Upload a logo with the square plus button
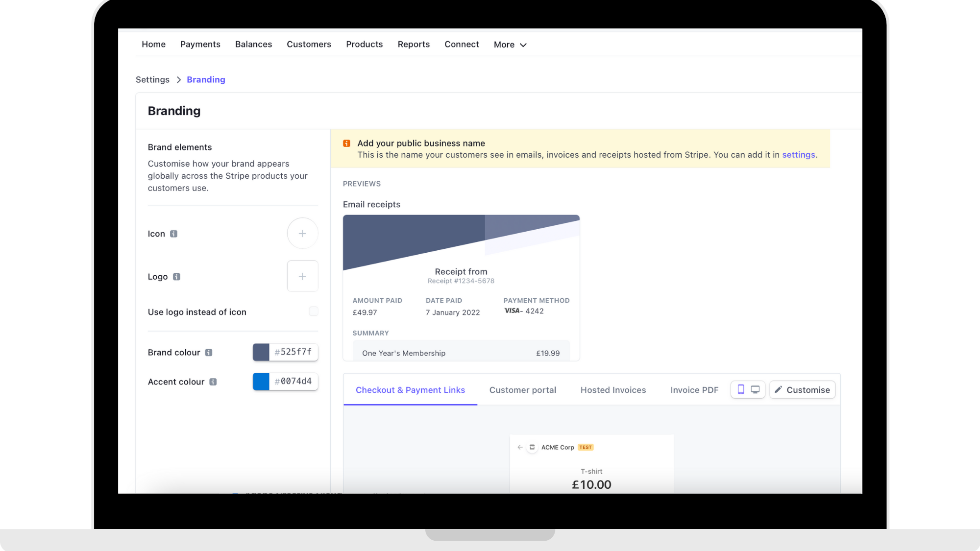Viewport: 980px width, 551px height. [302, 276]
